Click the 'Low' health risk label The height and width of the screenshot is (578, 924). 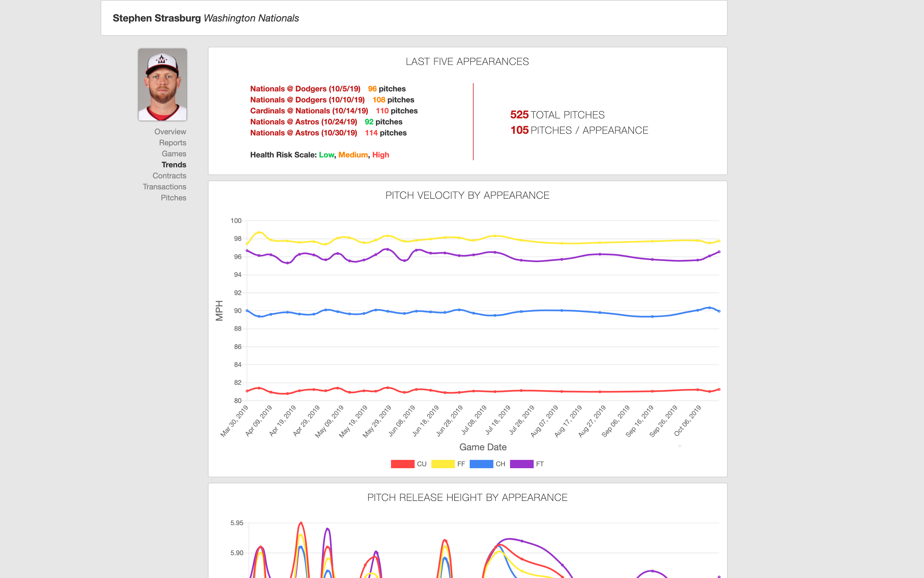(x=327, y=155)
